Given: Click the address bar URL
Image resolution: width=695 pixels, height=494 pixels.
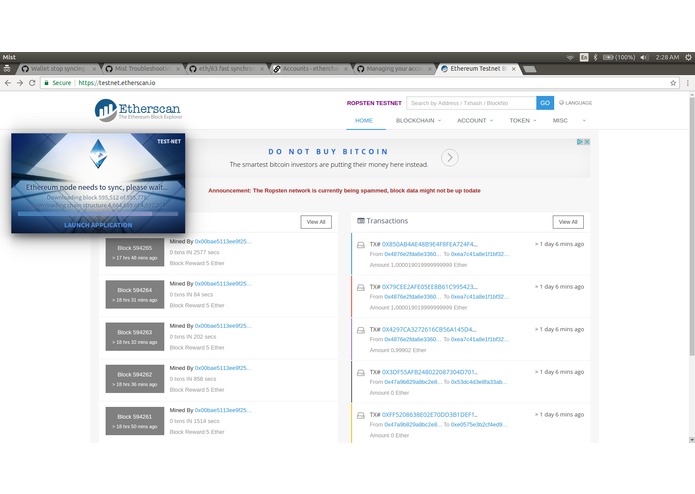Looking at the screenshot, I should coord(117,83).
